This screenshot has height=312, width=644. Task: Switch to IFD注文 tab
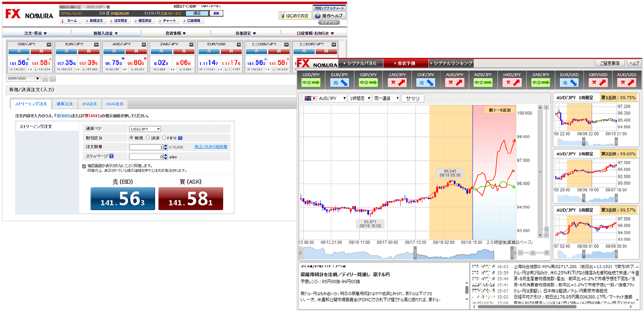[90, 104]
